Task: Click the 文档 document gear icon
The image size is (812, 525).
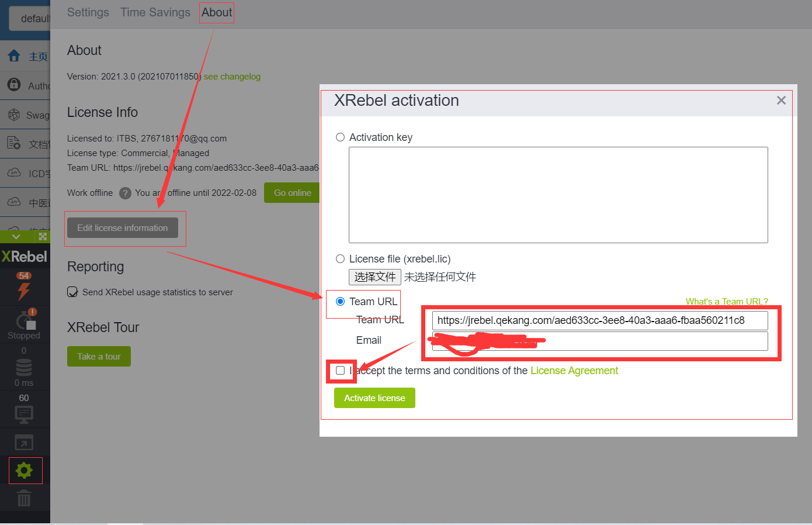Action: (14, 143)
